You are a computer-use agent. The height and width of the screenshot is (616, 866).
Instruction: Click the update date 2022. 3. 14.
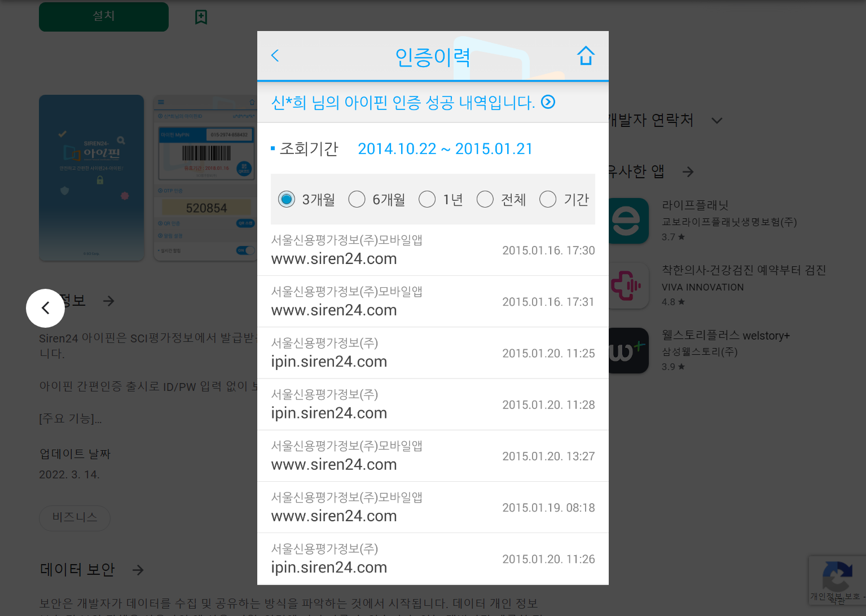click(69, 474)
